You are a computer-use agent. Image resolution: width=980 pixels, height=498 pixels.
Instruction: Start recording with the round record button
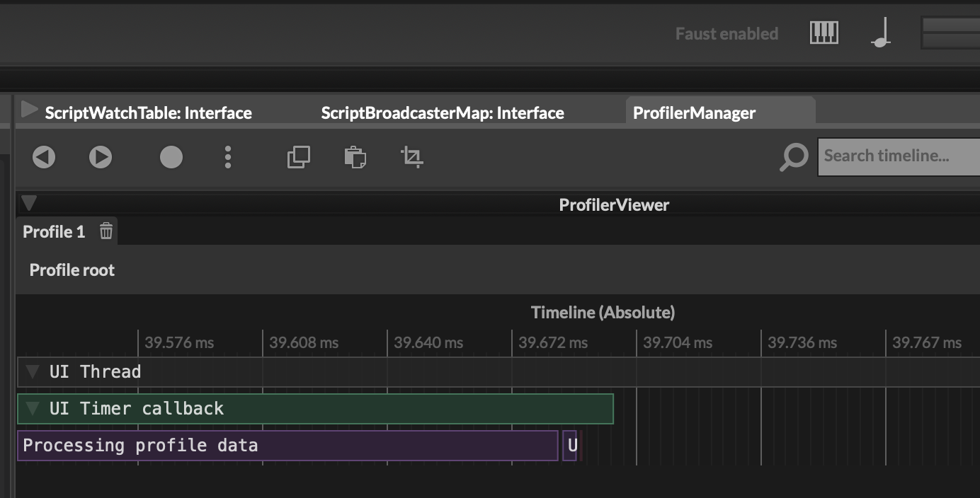(x=171, y=157)
